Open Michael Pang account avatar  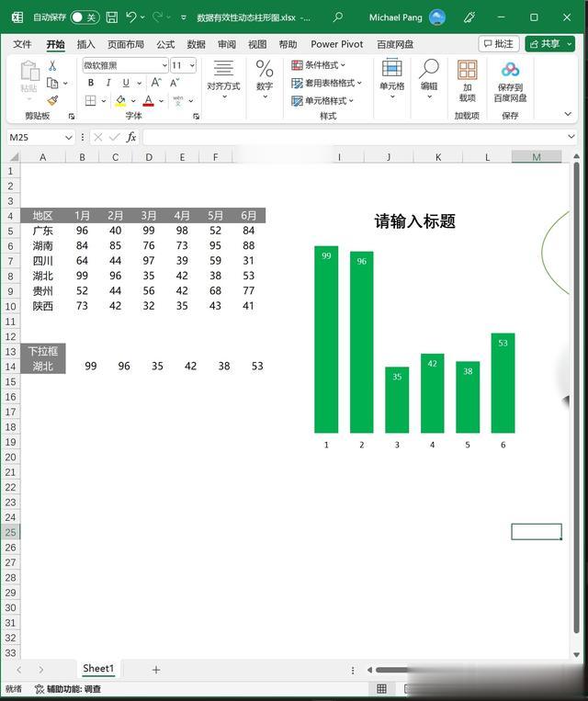tap(436, 17)
